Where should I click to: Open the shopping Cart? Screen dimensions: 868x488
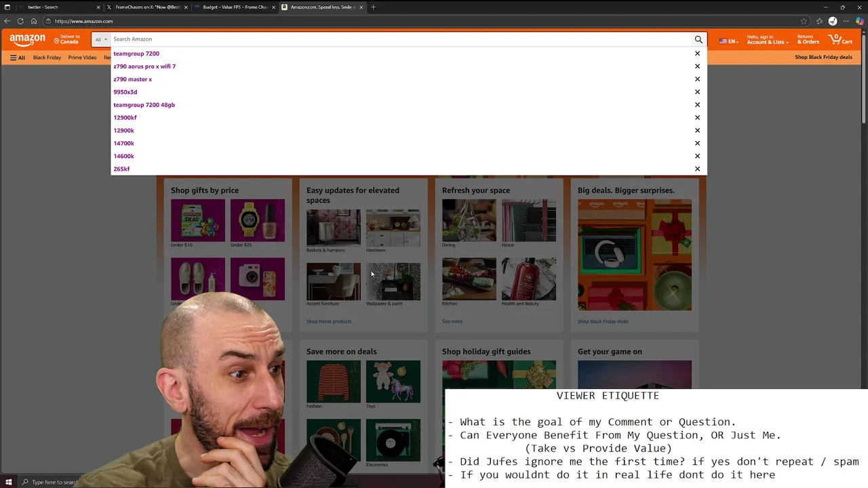tap(840, 39)
